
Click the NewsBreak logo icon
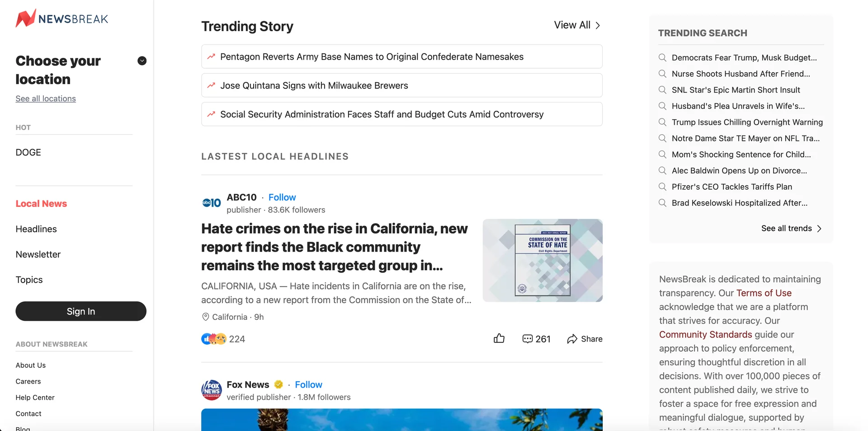(25, 18)
